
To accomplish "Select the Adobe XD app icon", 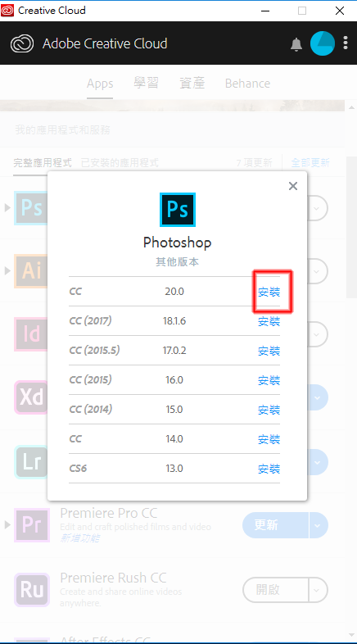I will click(x=32, y=397).
